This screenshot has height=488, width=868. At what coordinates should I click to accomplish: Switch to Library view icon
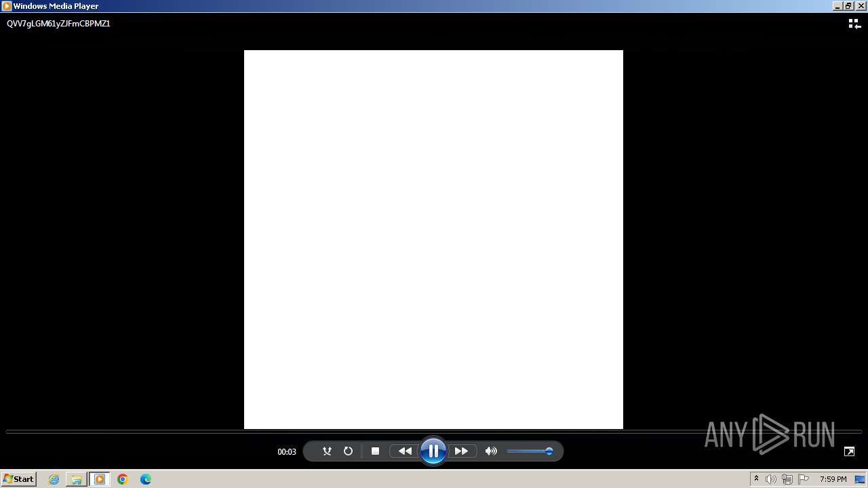pos(854,24)
